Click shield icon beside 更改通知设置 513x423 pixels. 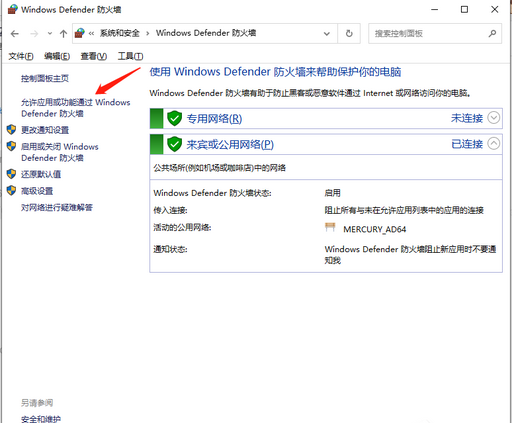12,129
